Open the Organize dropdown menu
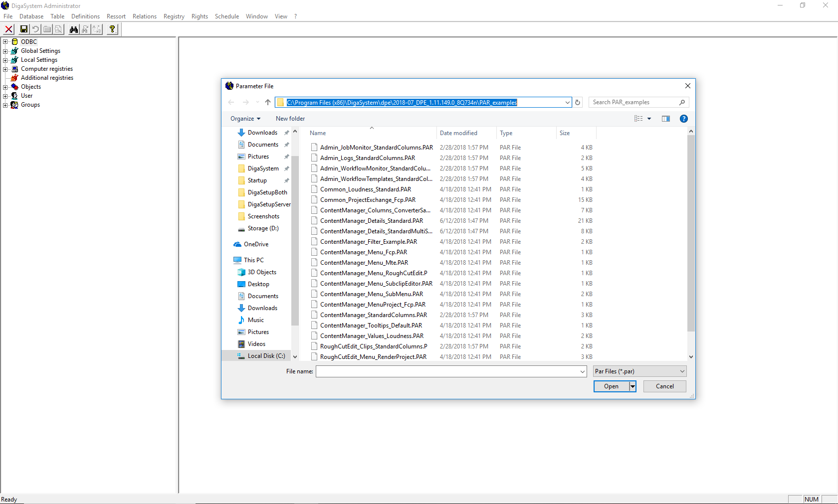This screenshot has width=838, height=504. (245, 119)
